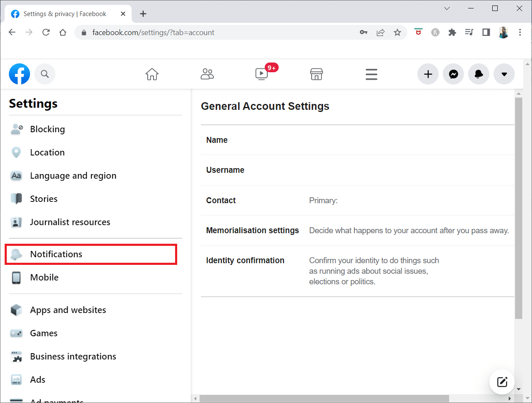The height and width of the screenshot is (403, 532).
Task: Click the new message compose icon
Action: pos(502,382)
